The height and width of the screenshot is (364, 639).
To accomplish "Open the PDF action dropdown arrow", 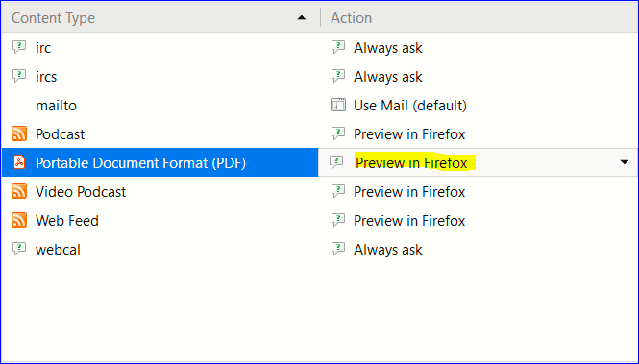I will tap(624, 162).
